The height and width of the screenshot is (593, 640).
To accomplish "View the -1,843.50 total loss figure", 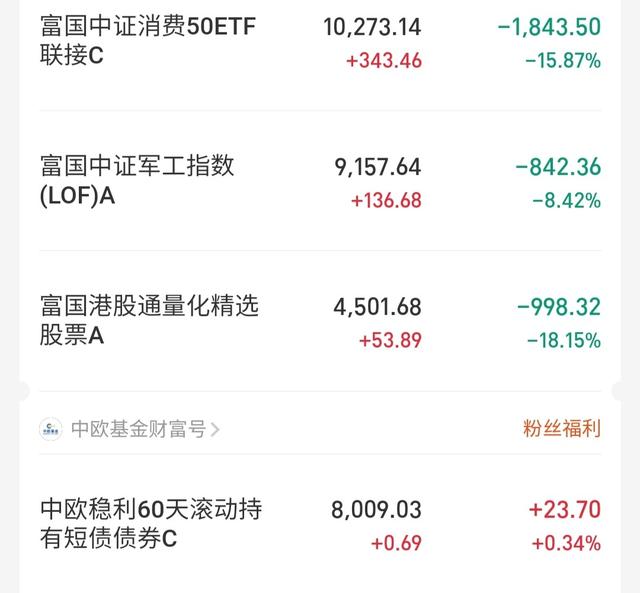I will (x=549, y=27).
